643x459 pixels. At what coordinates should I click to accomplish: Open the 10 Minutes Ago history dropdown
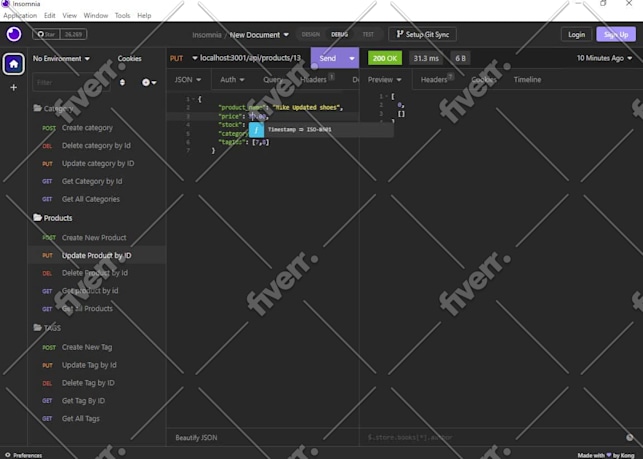[604, 58]
